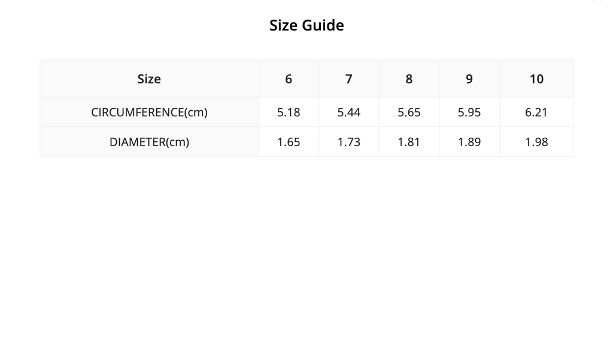Click circumference value 6.21
613x364 pixels.
pos(536,112)
